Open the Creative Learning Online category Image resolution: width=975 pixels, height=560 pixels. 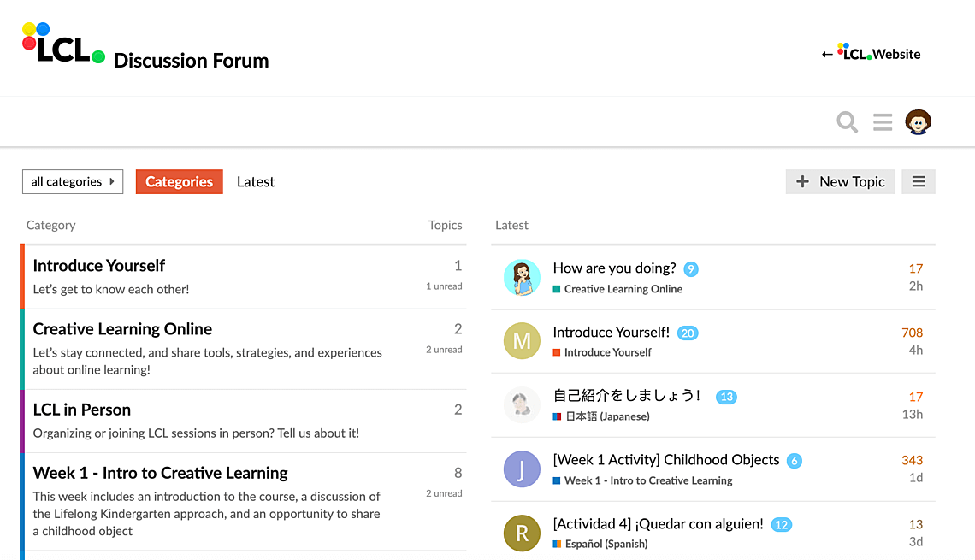click(122, 329)
